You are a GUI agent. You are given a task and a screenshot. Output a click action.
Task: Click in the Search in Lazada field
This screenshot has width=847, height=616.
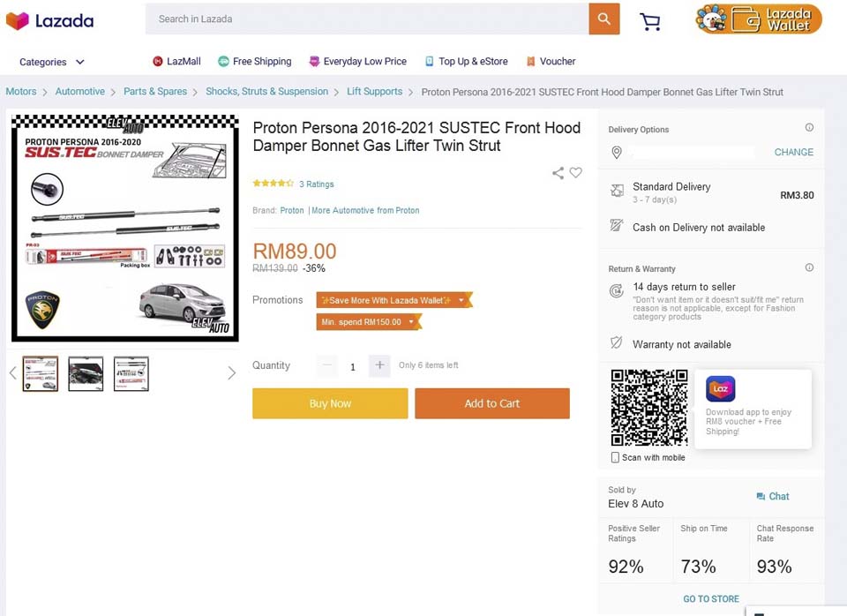366,19
